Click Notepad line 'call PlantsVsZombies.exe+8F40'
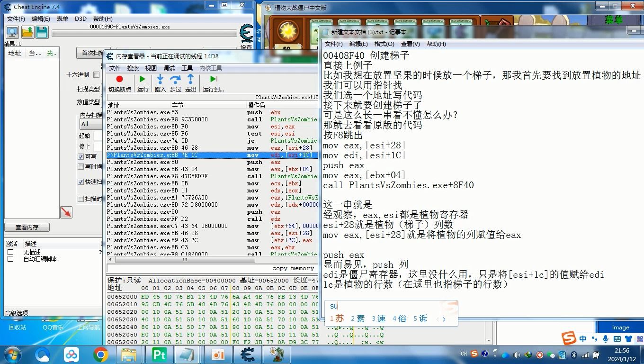644x364 pixels. [398, 185]
